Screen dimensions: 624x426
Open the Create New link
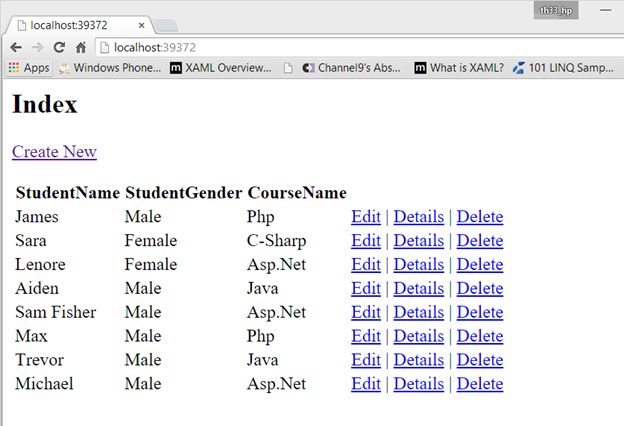pos(55,152)
